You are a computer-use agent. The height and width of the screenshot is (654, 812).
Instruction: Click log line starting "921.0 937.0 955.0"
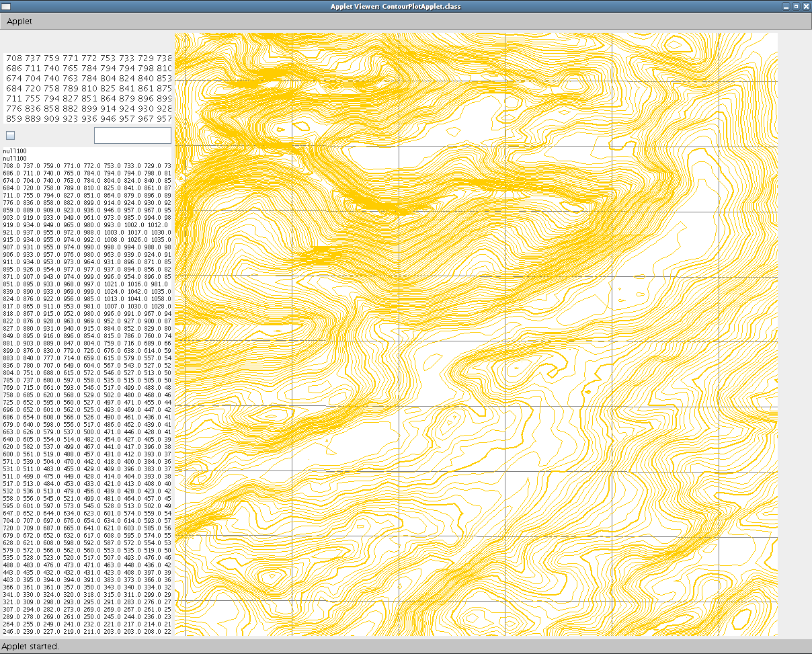click(87, 232)
